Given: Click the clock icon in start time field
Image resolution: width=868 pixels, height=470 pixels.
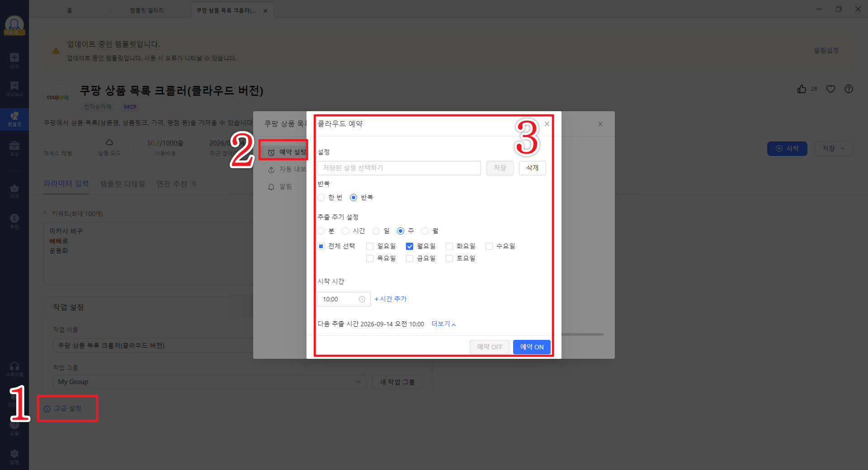Looking at the screenshot, I should (362, 299).
